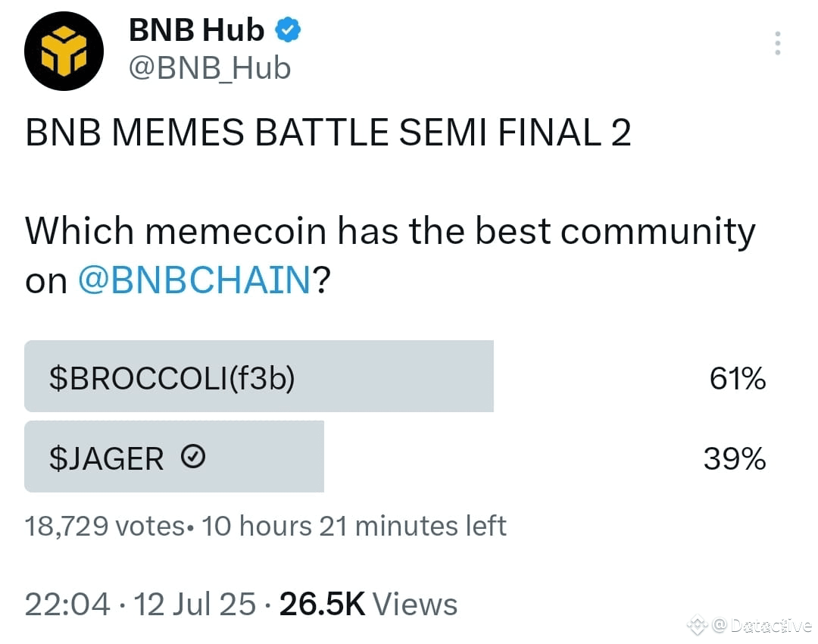818x644 pixels.
Task: Click the 61% poll result
Action: pyautogui.click(x=737, y=378)
